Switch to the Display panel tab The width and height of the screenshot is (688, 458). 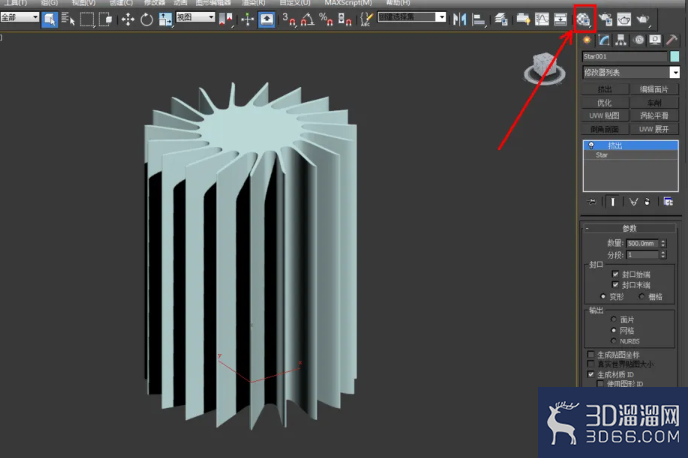(655, 40)
